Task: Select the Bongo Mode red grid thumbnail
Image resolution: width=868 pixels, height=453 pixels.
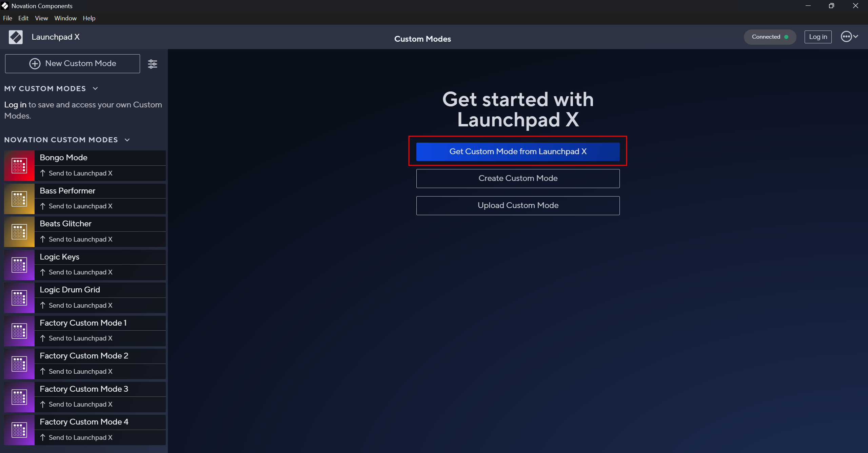Action: [x=19, y=166]
